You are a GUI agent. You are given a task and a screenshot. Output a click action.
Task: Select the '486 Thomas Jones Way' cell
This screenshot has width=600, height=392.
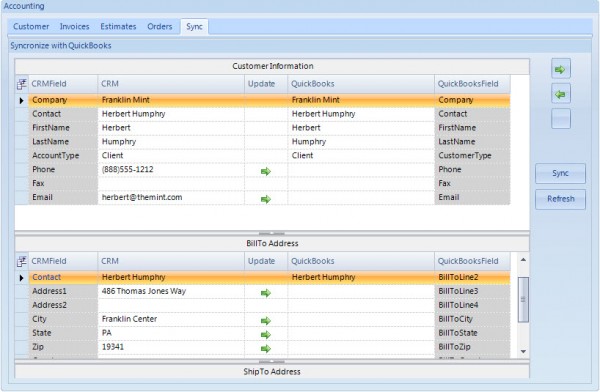point(171,291)
